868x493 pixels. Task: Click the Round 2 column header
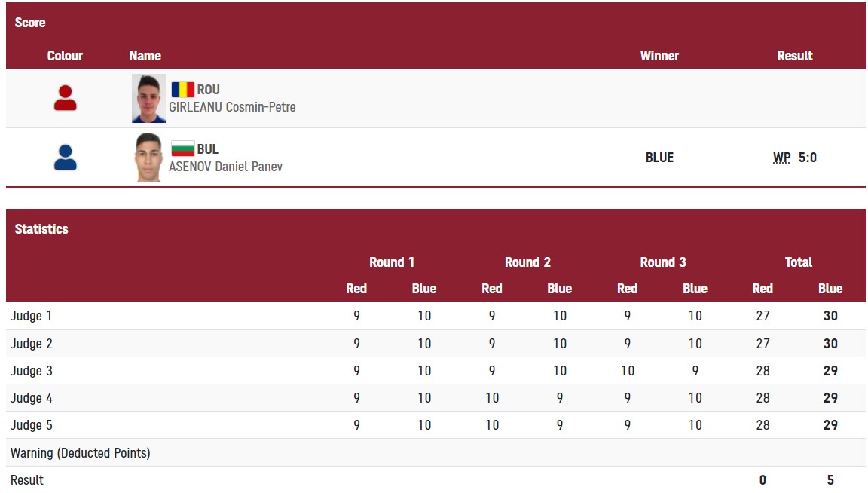click(x=527, y=262)
